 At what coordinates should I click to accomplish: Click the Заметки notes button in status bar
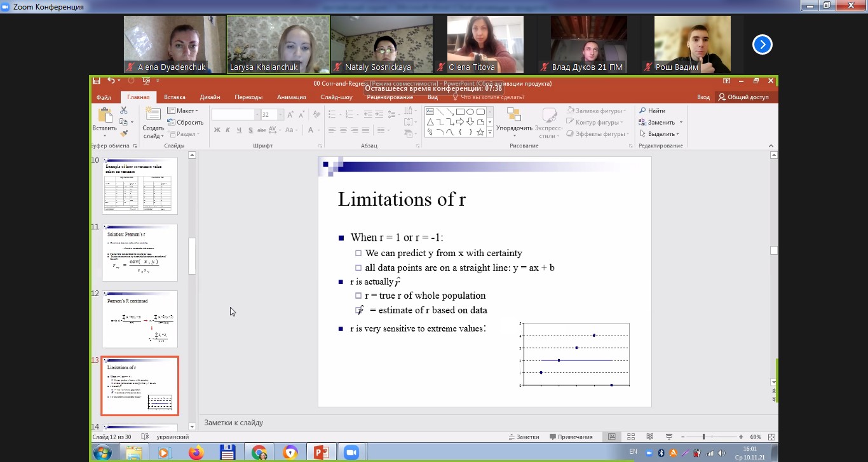524,437
